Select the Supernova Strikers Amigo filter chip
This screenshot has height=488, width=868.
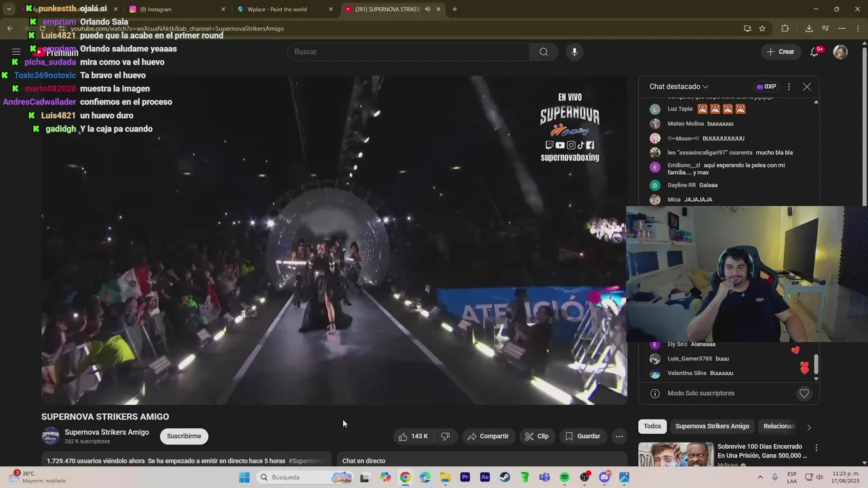coord(712,426)
